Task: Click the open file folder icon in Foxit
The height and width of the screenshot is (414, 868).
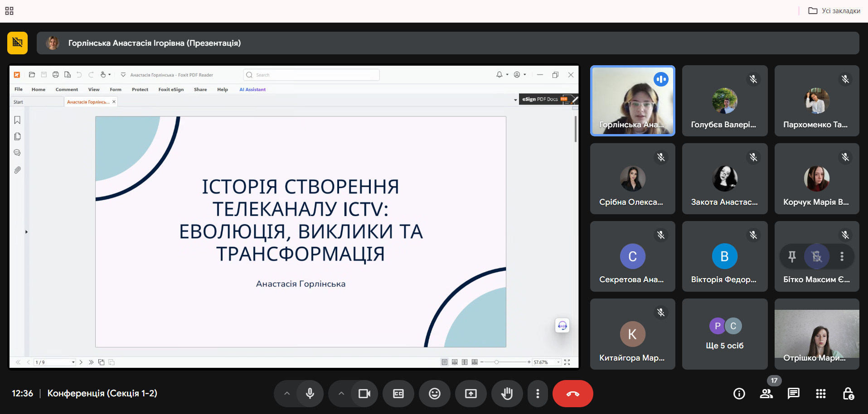Action: [32, 75]
